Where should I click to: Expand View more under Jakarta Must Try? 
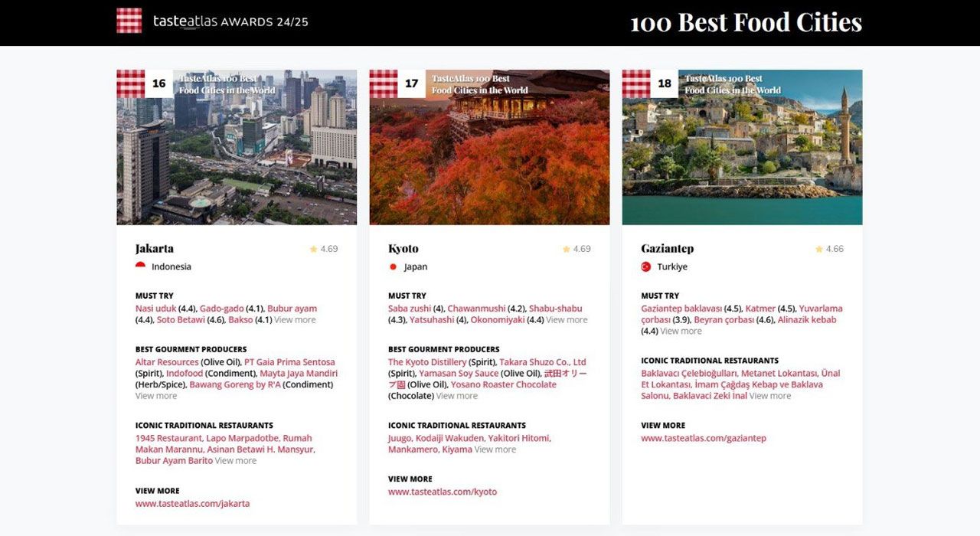tap(295, 320)
